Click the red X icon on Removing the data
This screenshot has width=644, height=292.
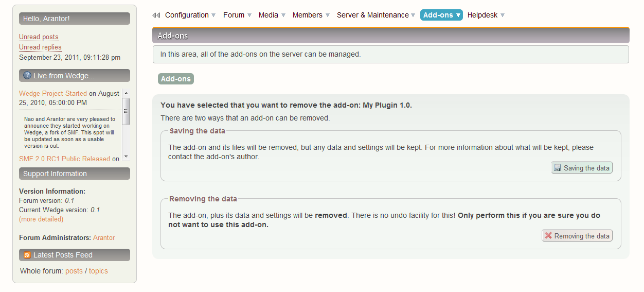(x=548, y=236)
